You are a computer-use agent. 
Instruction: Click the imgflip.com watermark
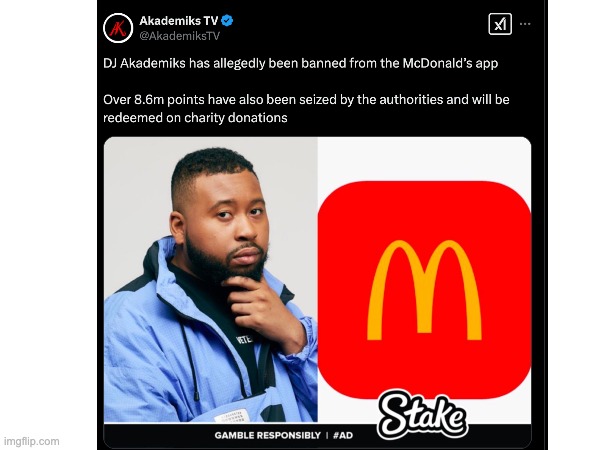[x=32, y=441]
